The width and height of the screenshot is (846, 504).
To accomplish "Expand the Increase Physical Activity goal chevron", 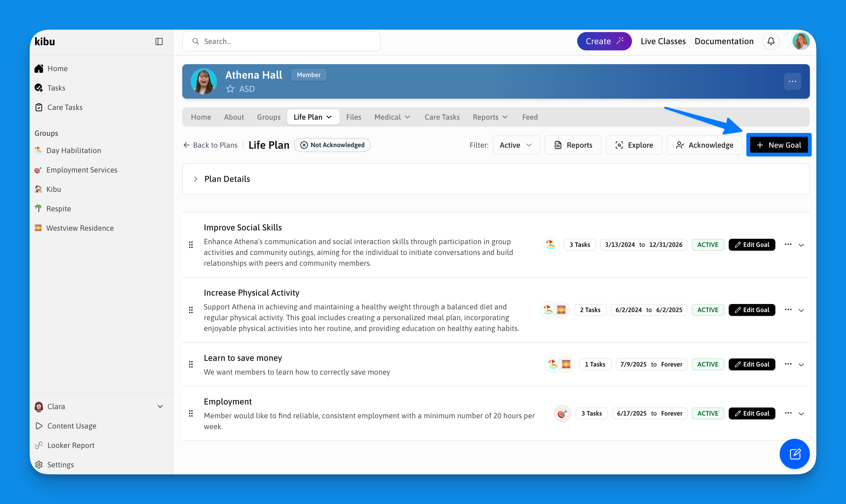I will pyautogui.click(x=801, y=310).
